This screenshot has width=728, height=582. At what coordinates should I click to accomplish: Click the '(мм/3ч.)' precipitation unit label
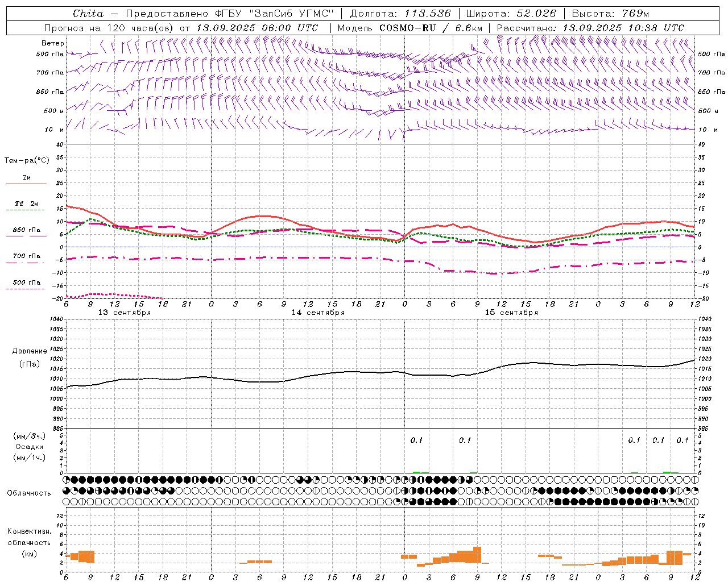click(x=30, y=436)
